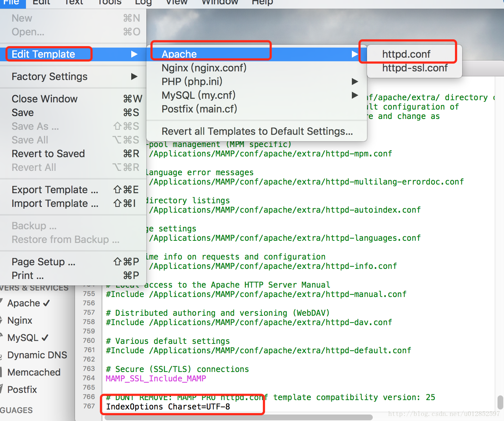
Task: Open the Tools menu in menu bar
Action: (110, 3)
